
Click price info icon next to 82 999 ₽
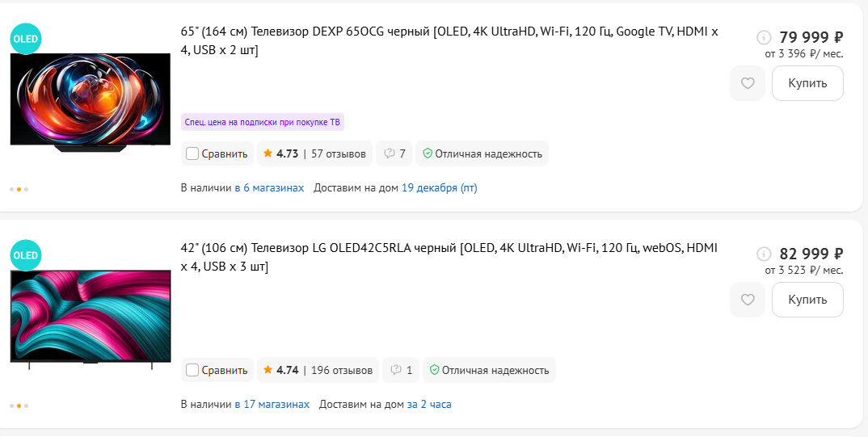point(764,254)
